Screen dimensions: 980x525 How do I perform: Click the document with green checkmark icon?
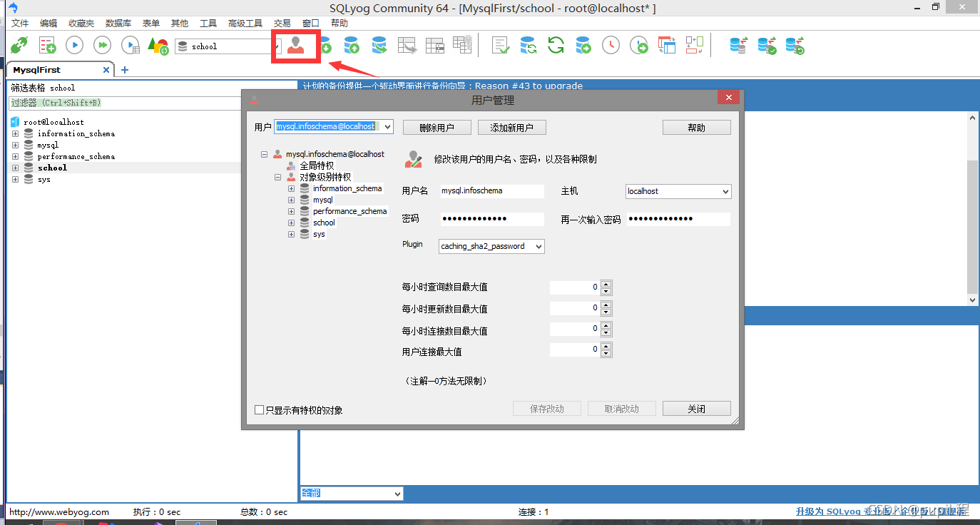point(501,46)
